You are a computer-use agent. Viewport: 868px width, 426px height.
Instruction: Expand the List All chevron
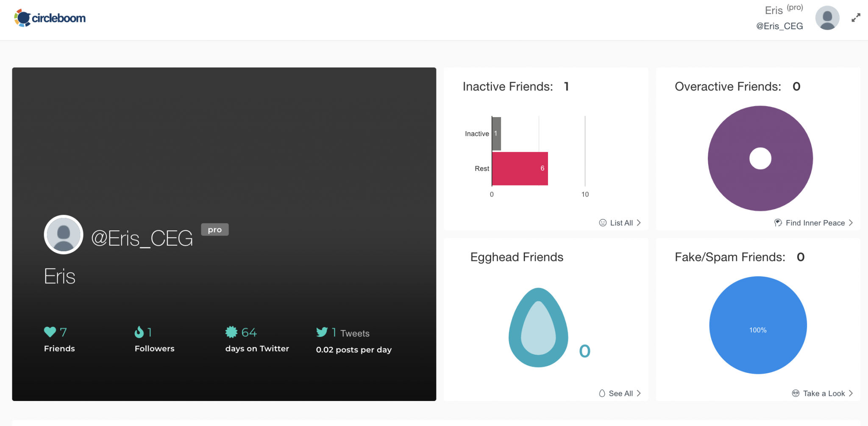point(639,223)
